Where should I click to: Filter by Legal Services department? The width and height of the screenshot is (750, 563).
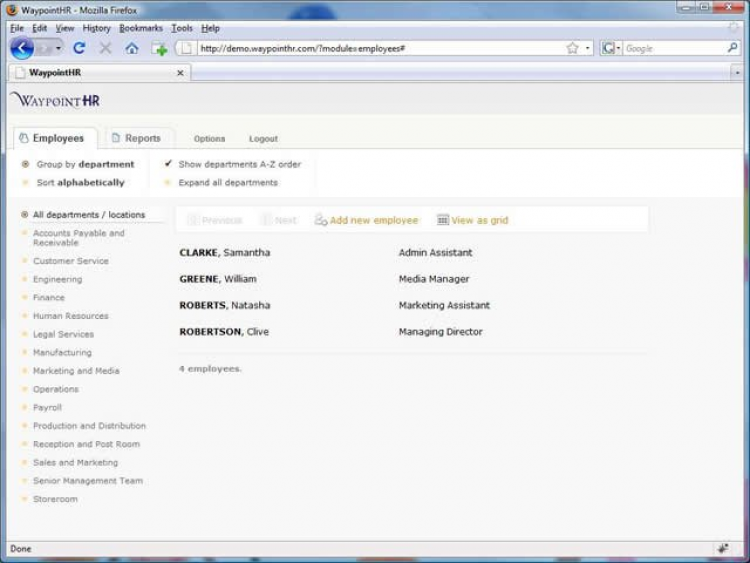pyautogui.click(x=63, y=334)
